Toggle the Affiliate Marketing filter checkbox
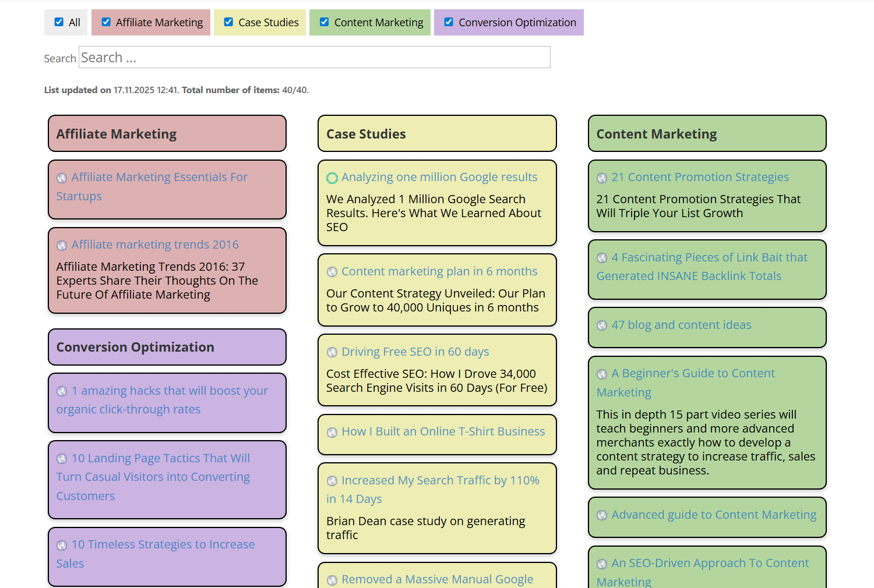This screenshot has height=588, width=874. [106, 22]
